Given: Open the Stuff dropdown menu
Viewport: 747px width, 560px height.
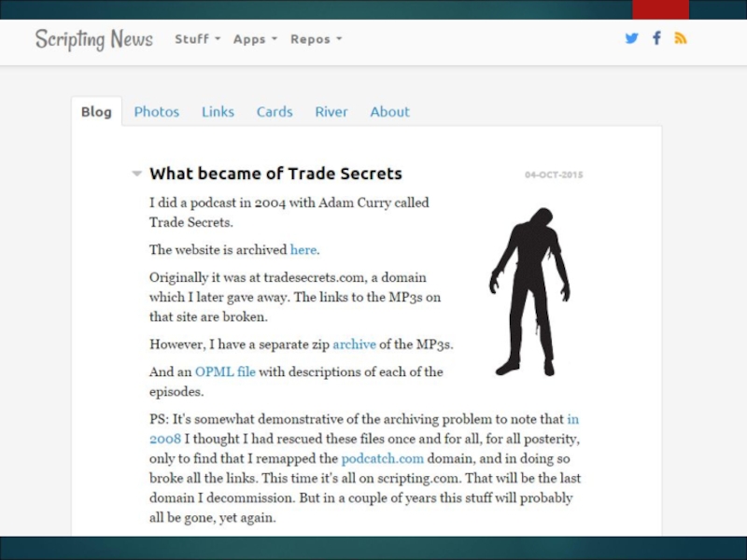Looking at the screenshot, I should (x=197, y=39).
